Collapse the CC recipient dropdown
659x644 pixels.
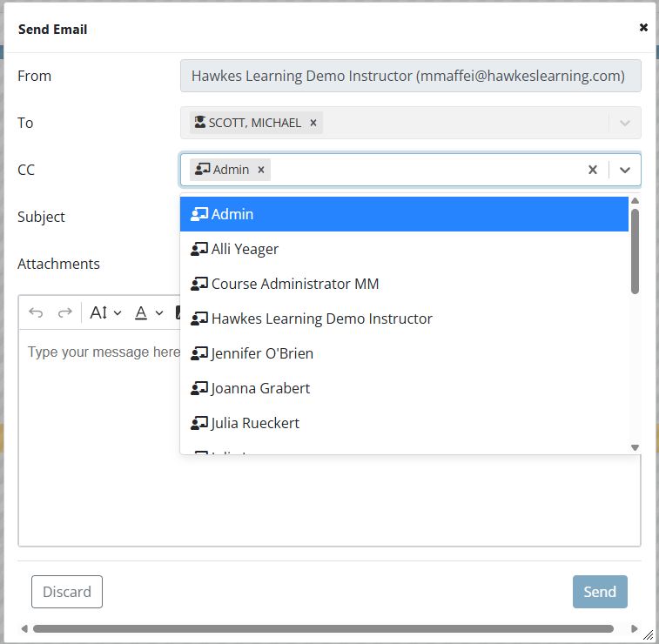click(x=625, y=170)
